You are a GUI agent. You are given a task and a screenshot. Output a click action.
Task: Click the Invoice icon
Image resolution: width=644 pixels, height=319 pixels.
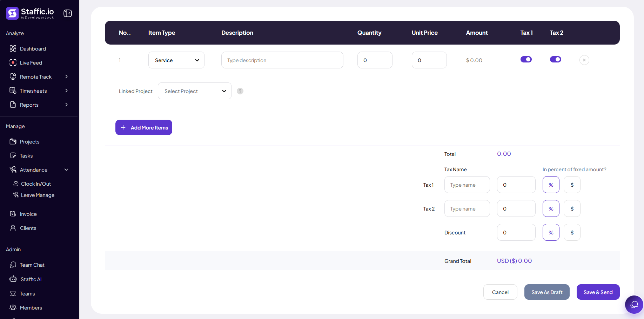(x=13, y=214)
